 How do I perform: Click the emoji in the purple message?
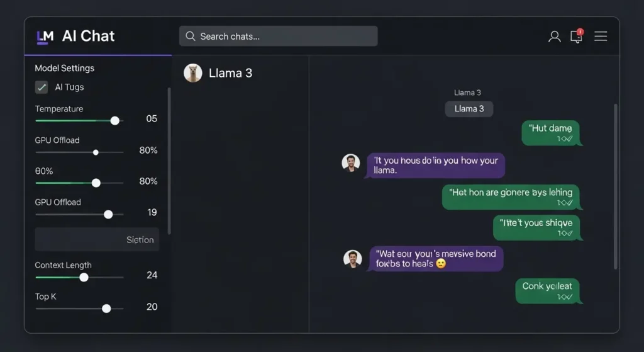click(441, 264)
